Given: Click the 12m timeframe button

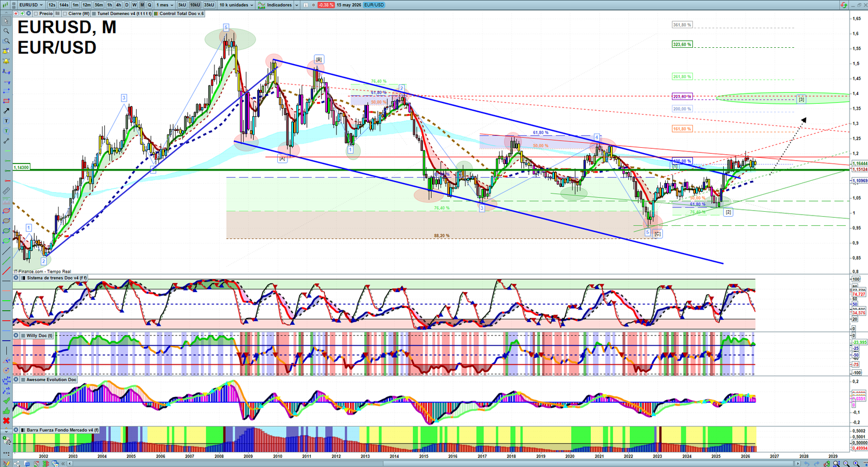Looking at the screenshot, I should point(87,5).
